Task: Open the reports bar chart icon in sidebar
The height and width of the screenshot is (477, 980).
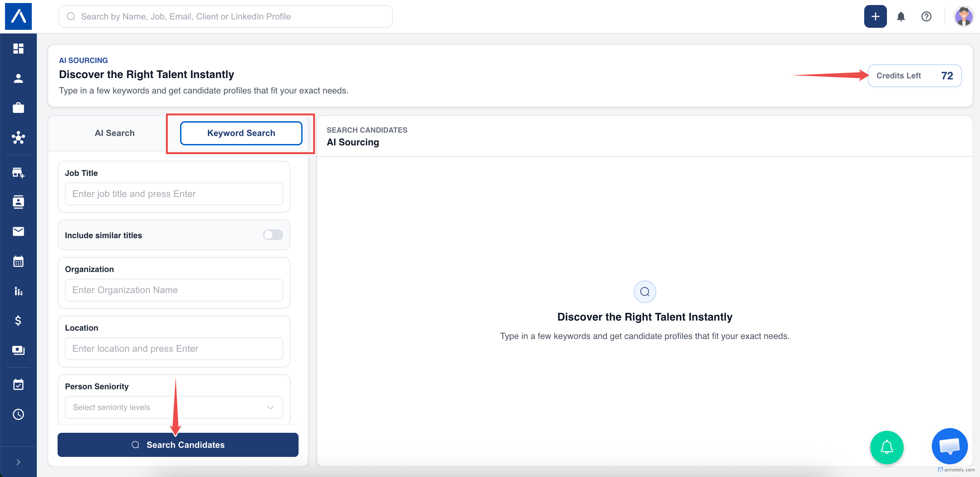Action: (18, 291)
